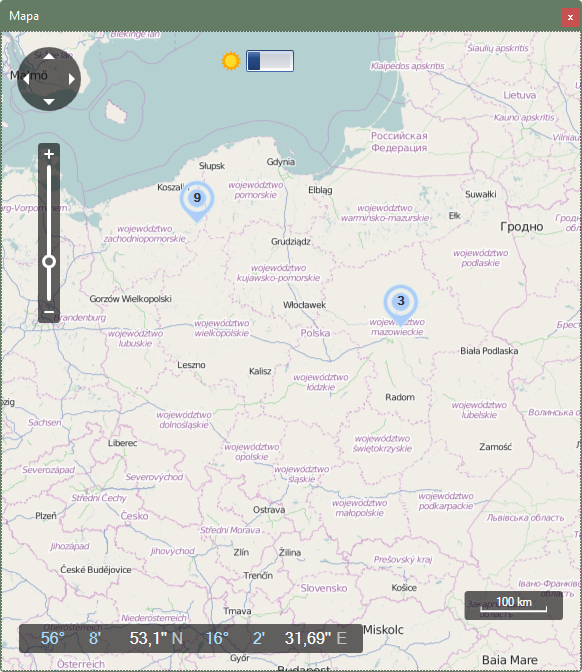Click the sun icon
Screen dimensions: 582x672
(231, 61)
